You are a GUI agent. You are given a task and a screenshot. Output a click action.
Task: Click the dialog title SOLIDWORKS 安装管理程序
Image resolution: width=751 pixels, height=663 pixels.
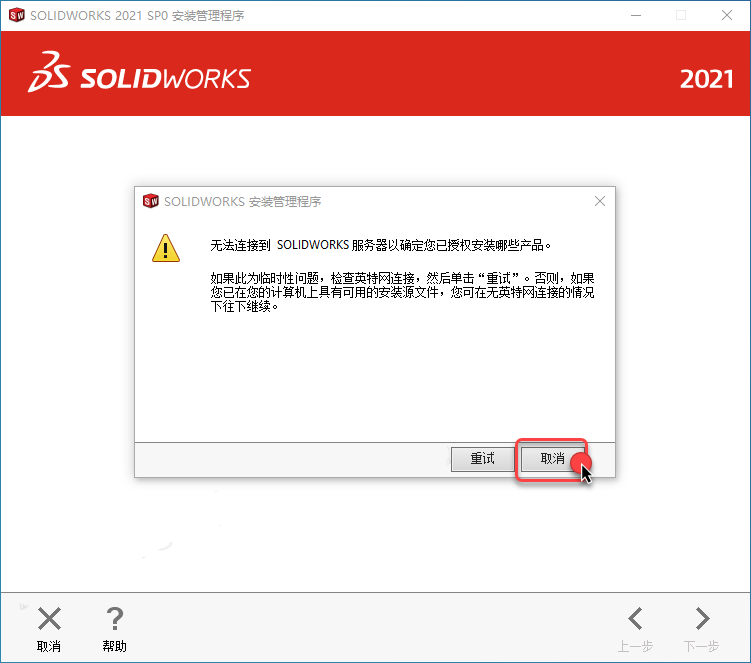click(x=242, y=202)
